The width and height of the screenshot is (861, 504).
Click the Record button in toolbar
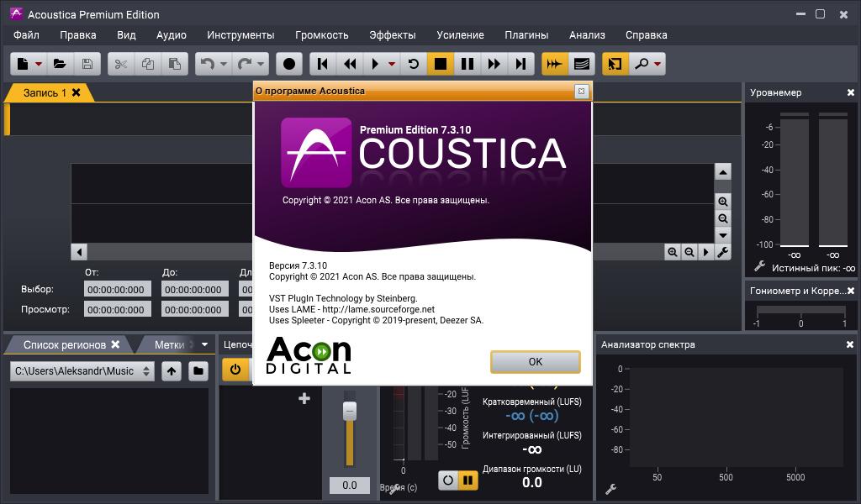[x=290, y=64]
